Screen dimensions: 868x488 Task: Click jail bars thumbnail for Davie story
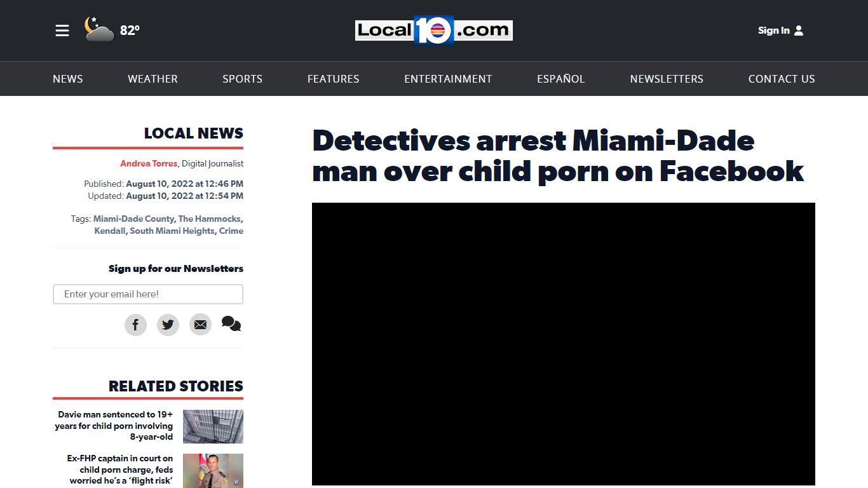(x=213, y=426)
